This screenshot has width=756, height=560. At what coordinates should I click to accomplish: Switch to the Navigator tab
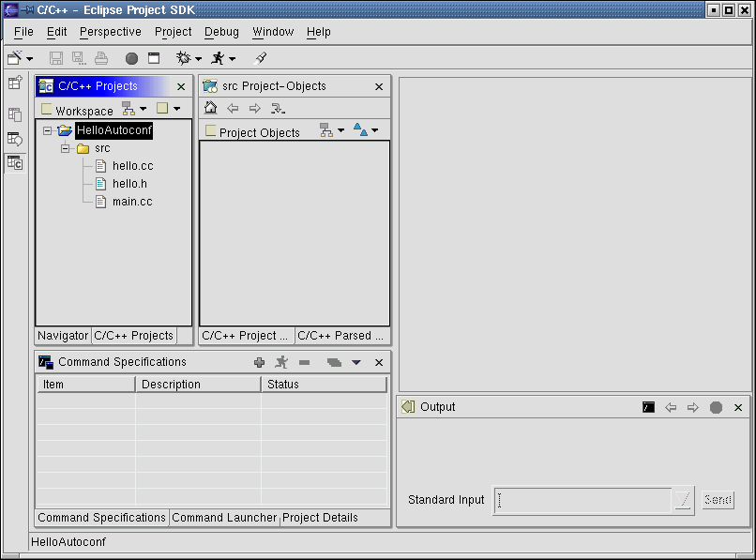tap(63, 336)
